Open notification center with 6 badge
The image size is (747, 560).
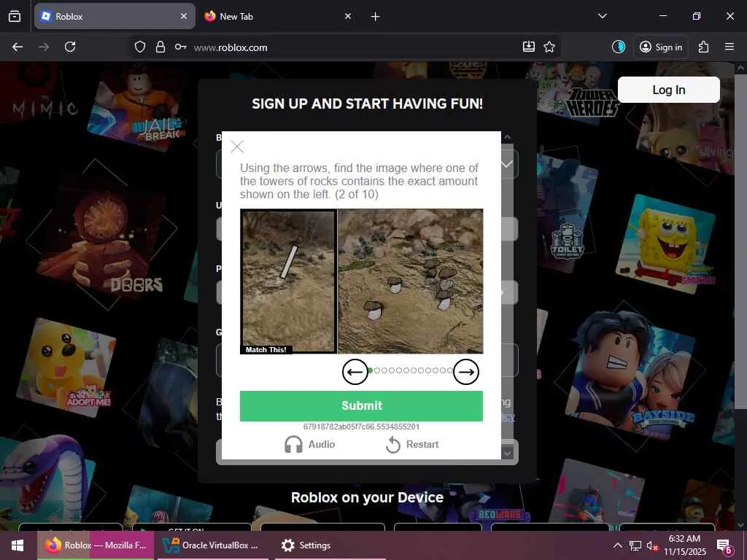pyautogui.click(x=724, y=545)
